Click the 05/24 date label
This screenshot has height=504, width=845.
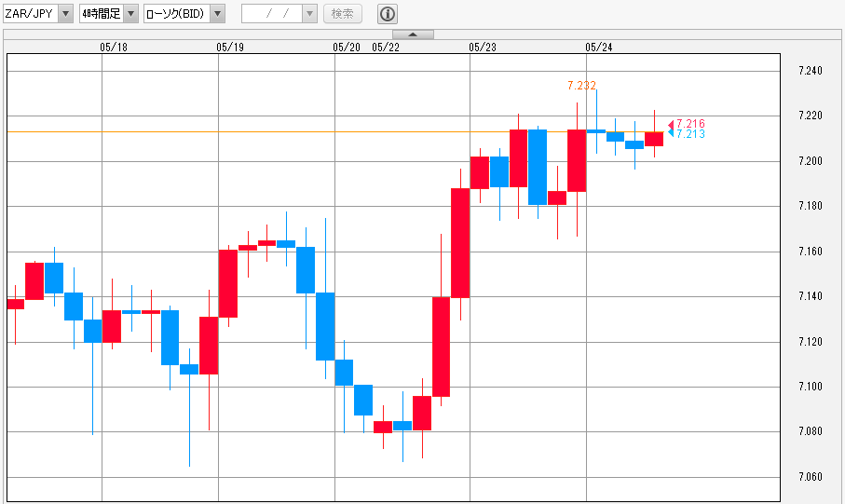tap(599, 47)
